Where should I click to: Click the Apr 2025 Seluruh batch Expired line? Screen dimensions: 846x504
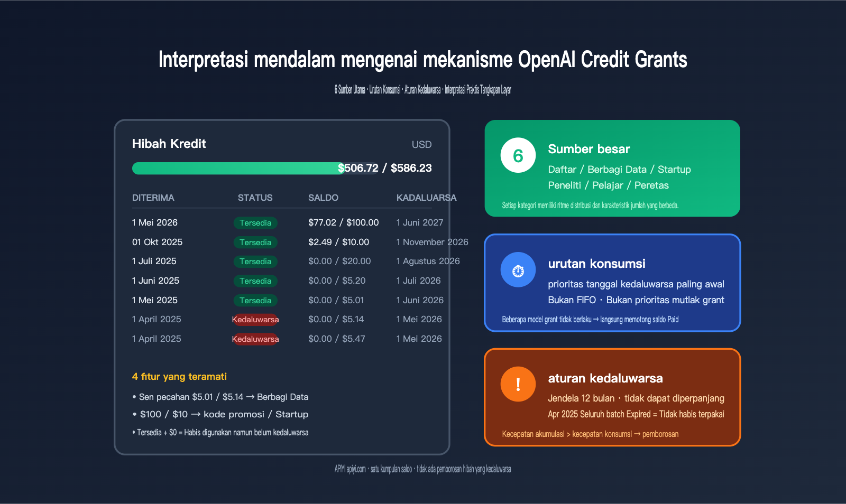[x=636, y=414]
